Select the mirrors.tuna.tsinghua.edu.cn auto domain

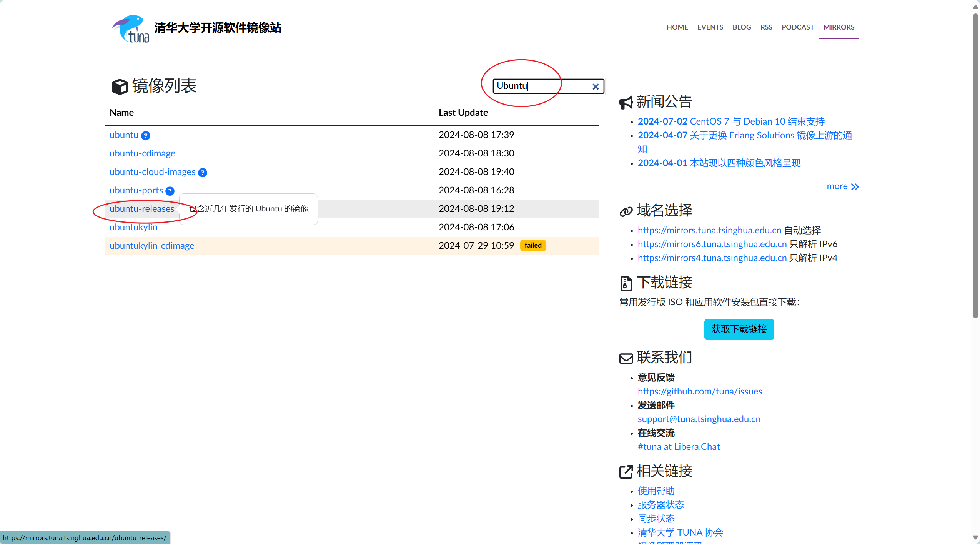click(x=709, y=230)
